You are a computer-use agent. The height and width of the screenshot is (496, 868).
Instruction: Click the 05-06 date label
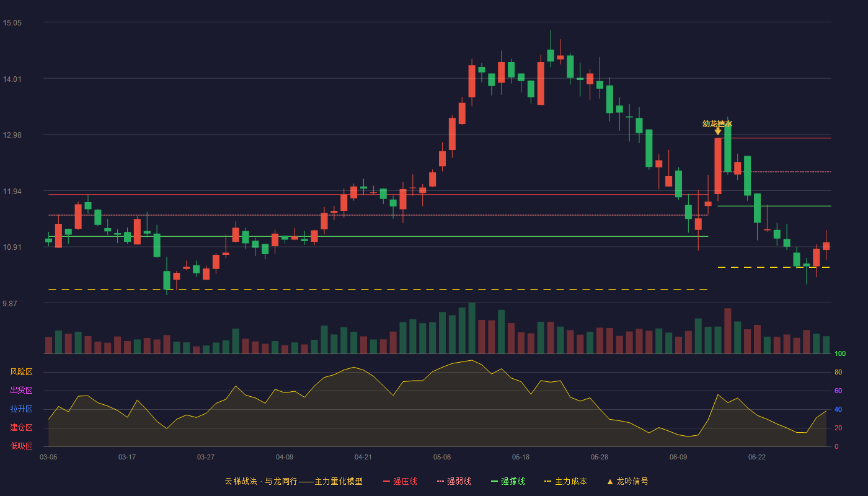pos(442,457)
